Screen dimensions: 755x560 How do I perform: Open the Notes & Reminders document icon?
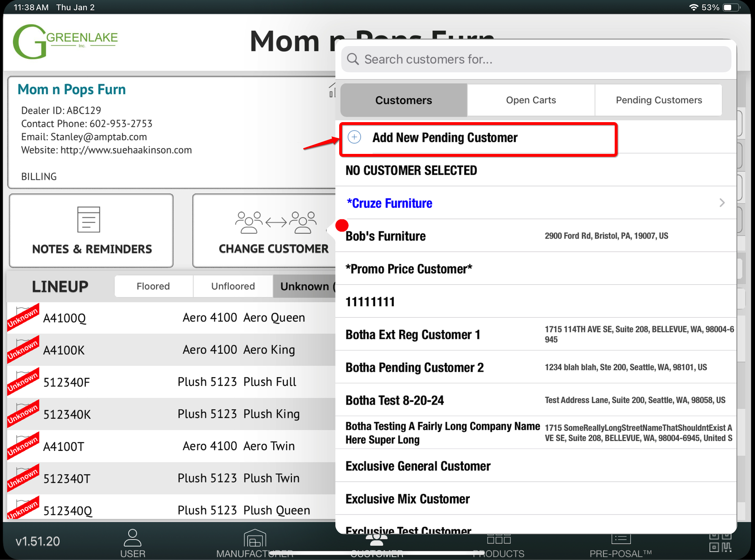tap(89, 219)
